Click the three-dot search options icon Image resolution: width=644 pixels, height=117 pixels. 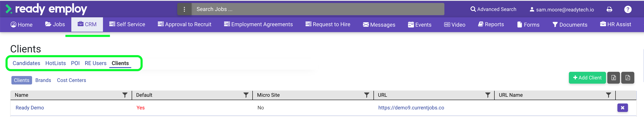click(x=184, y=9)
